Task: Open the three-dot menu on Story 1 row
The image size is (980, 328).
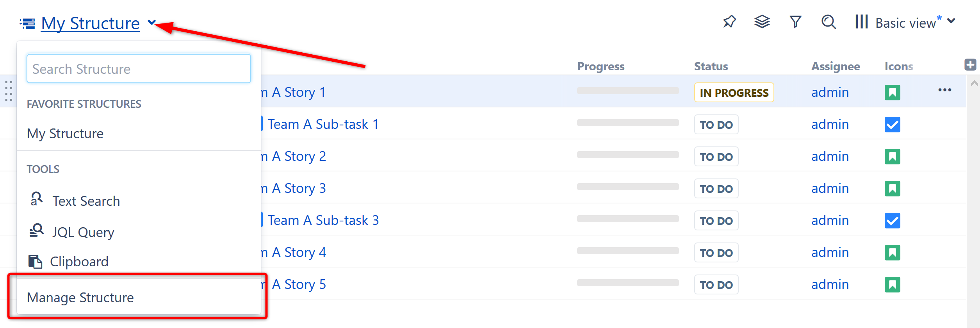Action: coord(944,90)
